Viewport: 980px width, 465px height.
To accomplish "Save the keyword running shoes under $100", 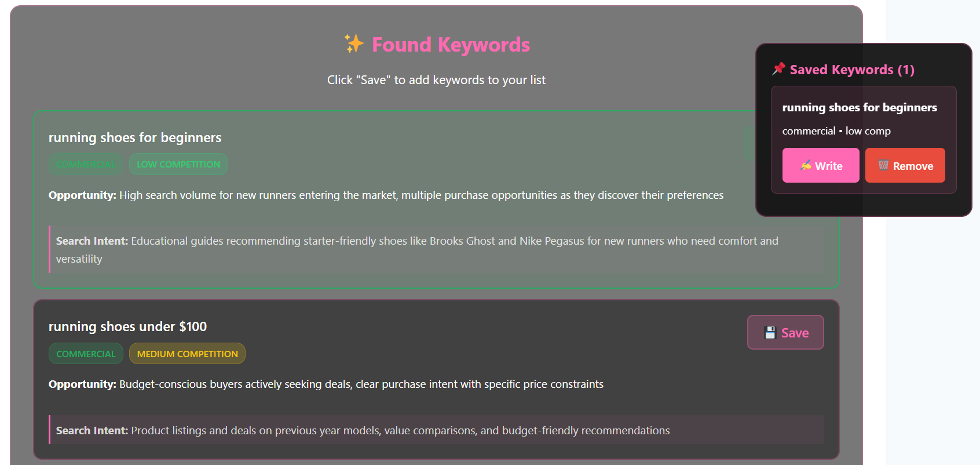I will (785, 332).
